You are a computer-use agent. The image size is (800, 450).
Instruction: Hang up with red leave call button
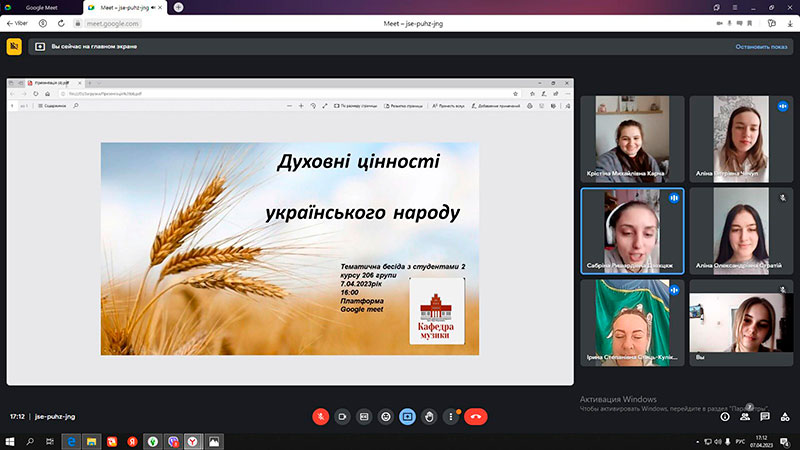(x=476, y=417)
